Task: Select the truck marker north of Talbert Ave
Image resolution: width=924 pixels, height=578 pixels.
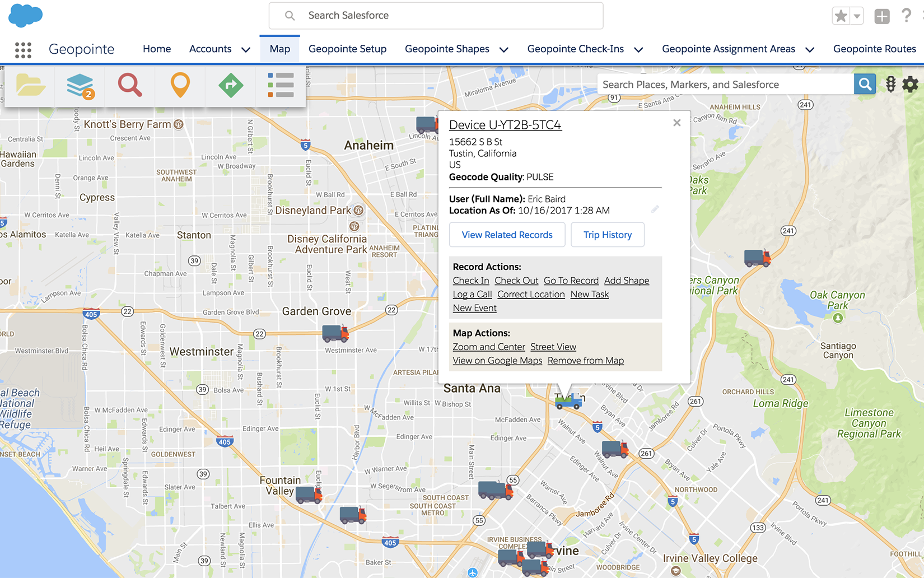Action: (x=353, y=515)
